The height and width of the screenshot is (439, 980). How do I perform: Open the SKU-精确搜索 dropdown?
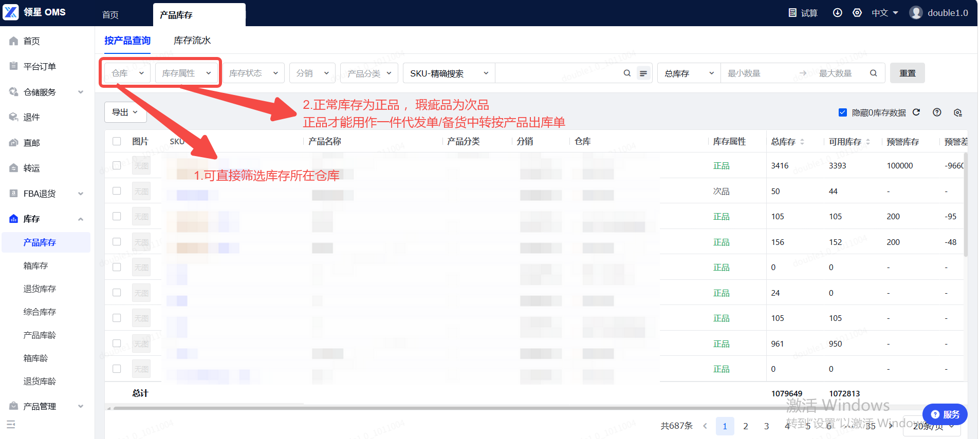[449, 73]
